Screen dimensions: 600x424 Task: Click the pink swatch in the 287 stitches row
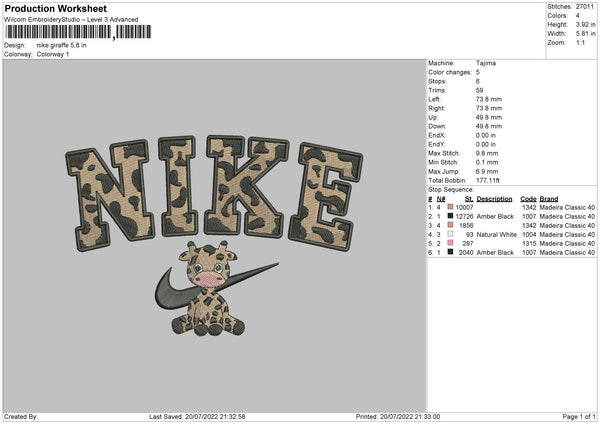[450, 243]
